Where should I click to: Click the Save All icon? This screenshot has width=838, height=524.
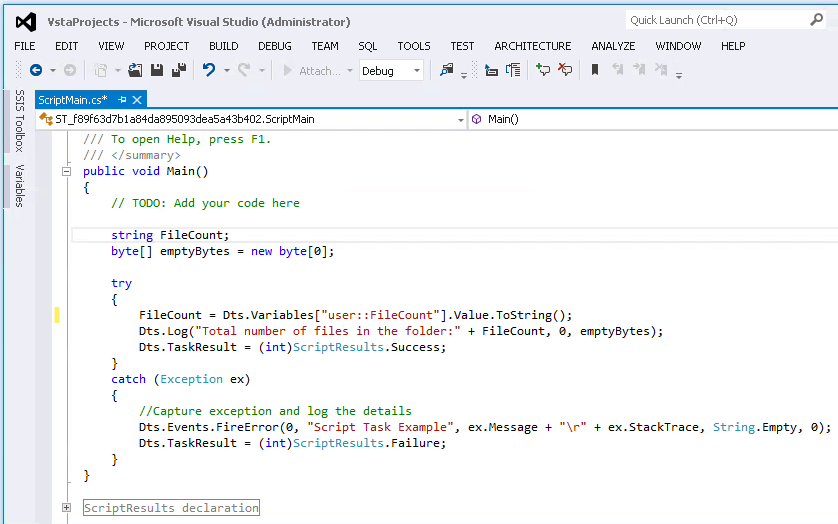pos(178,70)
